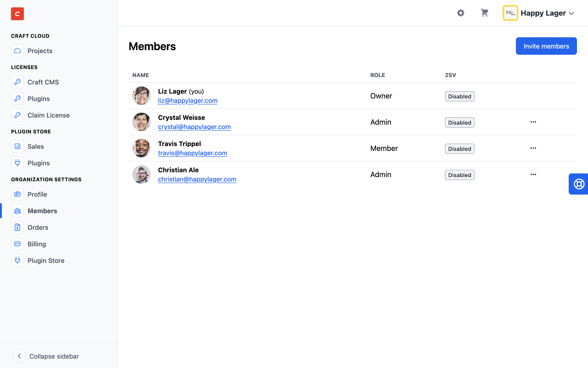The height and width of the screenshot is (368, 588).
Task: Click the Craft CMS key icon
Action: (x=17, y=82)
